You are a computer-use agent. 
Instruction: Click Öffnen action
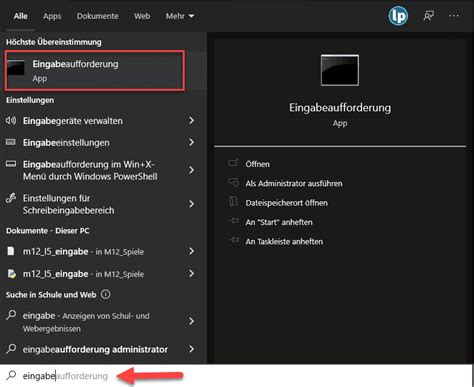(257, 164)
